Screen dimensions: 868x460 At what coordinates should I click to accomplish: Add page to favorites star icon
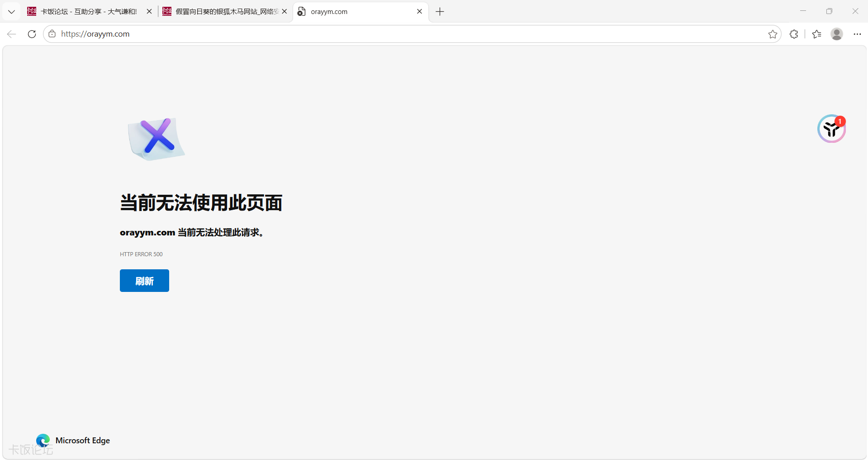click(x=773, y=34)
